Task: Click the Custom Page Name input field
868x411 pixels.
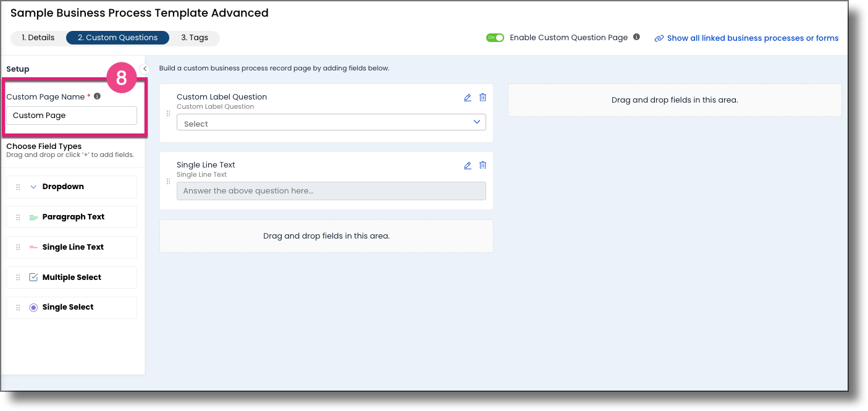Action: [x=72, y=116]
